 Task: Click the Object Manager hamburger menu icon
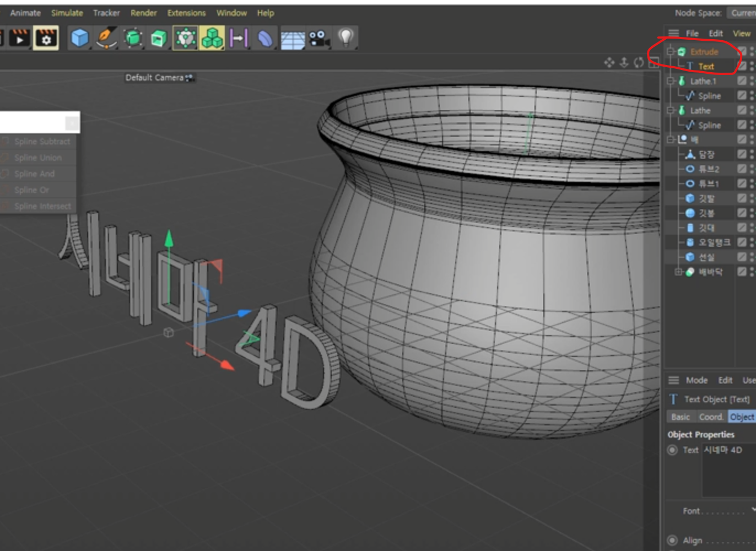pos(673,33)
